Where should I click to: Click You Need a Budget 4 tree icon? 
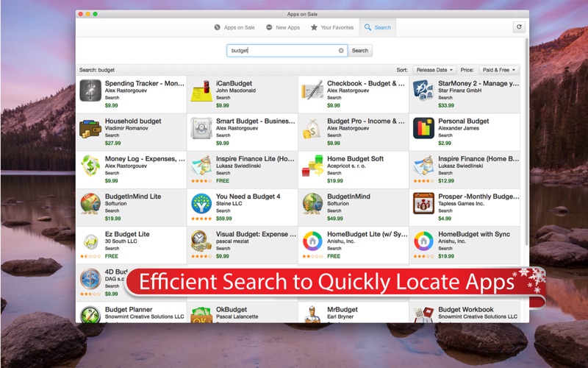point(201,204)
